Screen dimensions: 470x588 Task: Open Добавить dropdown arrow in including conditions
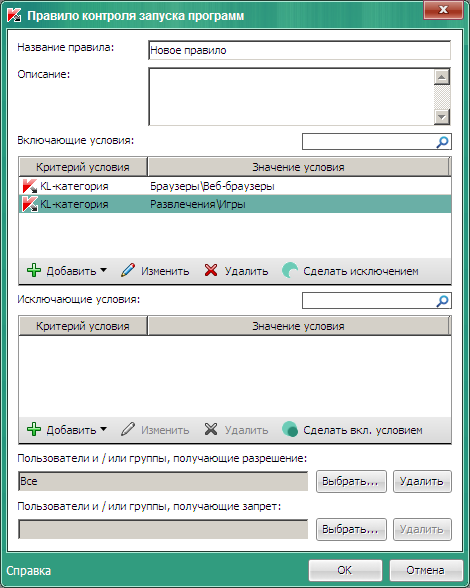[x=104, y=270]
